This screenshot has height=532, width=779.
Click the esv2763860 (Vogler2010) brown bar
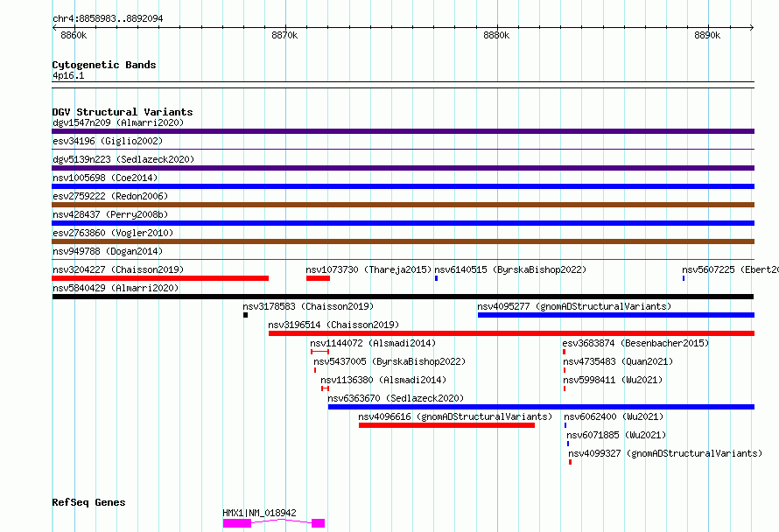coord(403,241)
